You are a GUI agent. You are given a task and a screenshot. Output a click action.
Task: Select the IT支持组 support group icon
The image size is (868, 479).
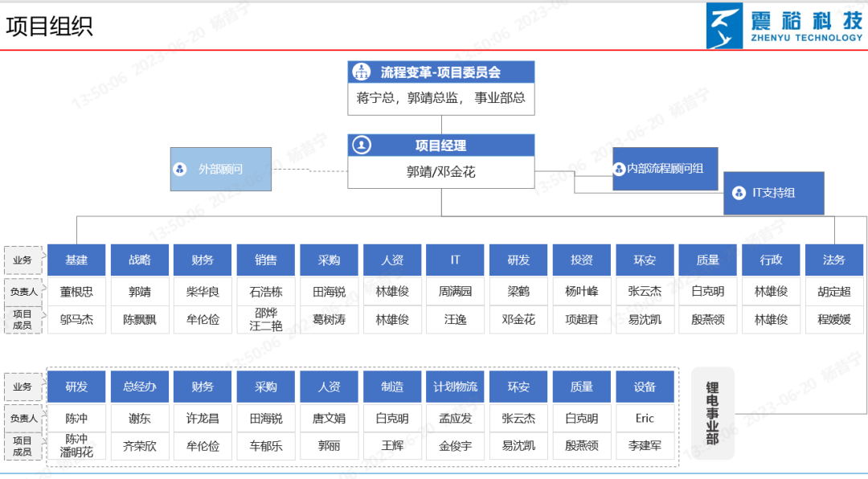point(738,193)
